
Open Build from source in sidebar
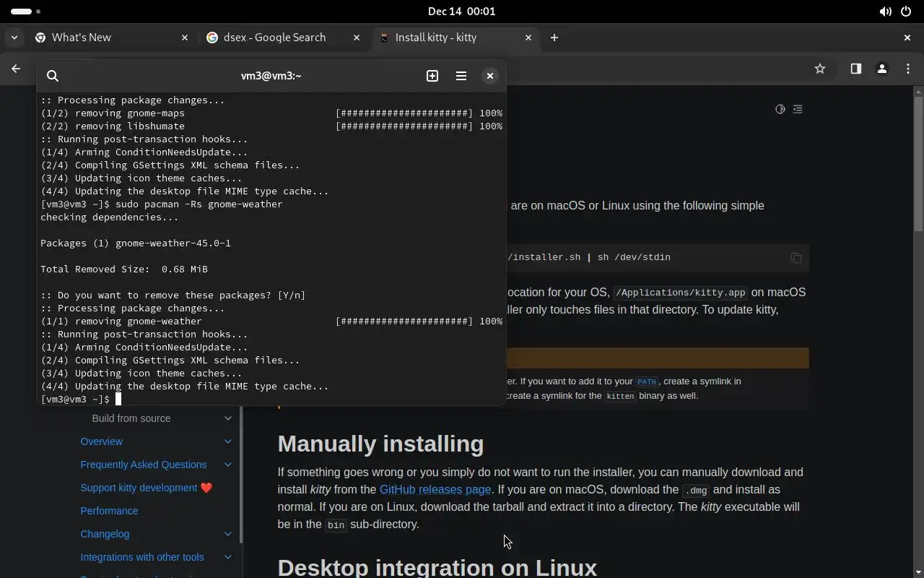pos(131,418)
